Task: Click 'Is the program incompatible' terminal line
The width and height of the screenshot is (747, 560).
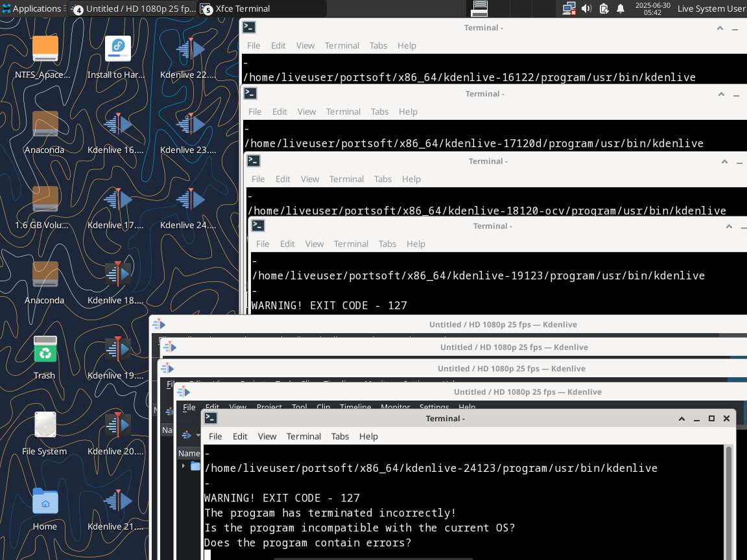Action: point(360,528)
